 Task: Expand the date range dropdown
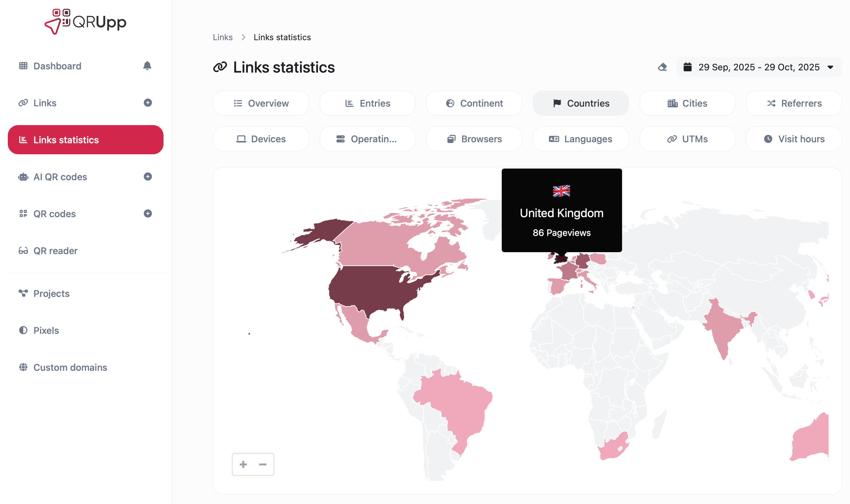(x=831, y=67)
